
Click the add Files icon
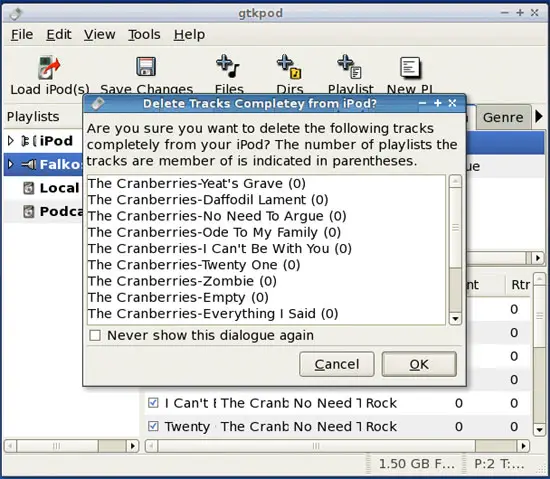(228, 66)
